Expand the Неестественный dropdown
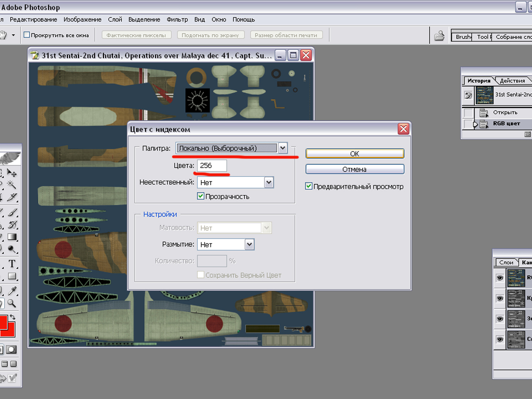This screenshot has height=399, width=532. (269, 182)
